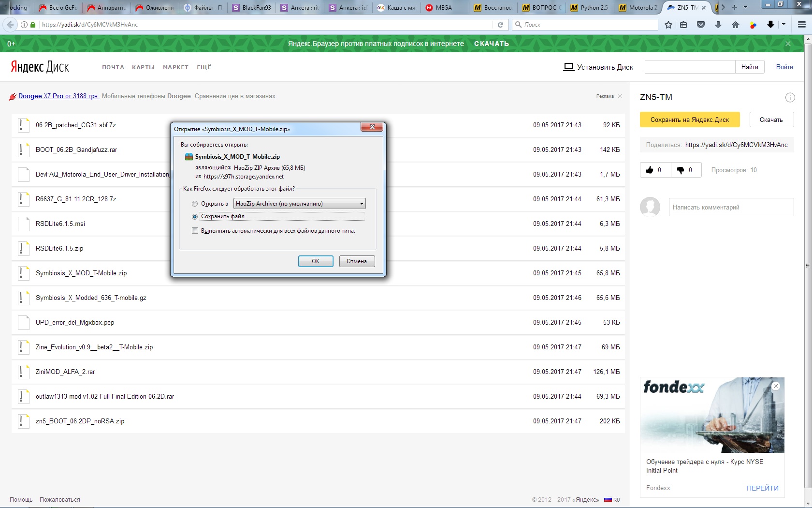812x508 pixels.
Task: Click the Войти login link
Action: coord(784,67)
